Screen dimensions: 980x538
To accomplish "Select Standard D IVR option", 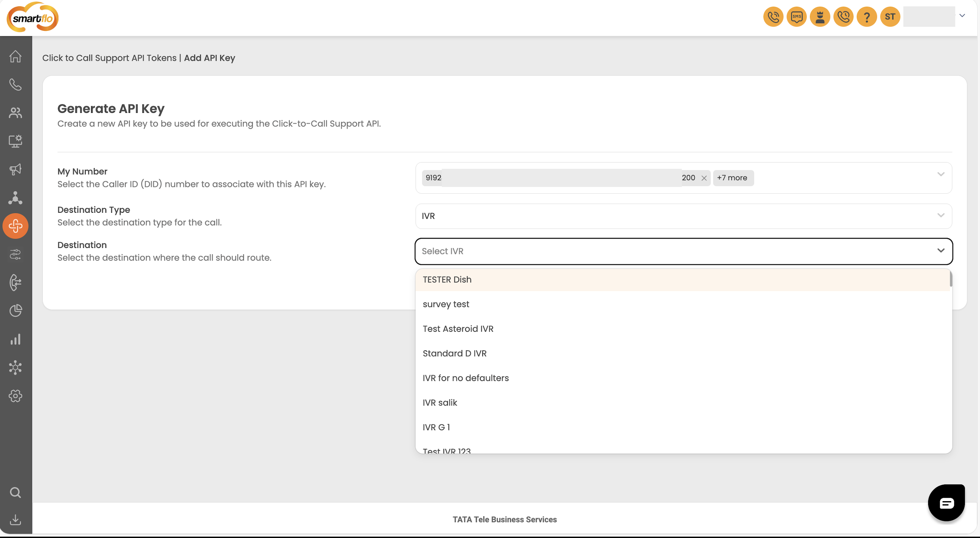I will (x=683, y=354).
